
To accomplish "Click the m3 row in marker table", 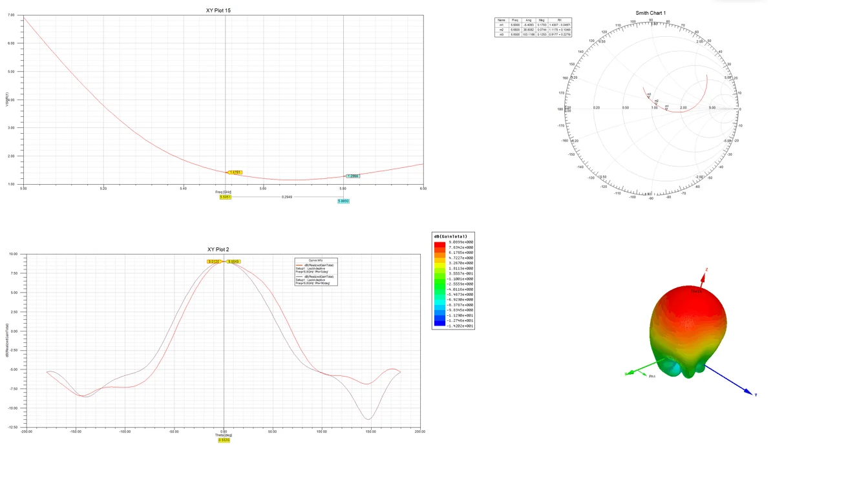I will coord(533,34).
